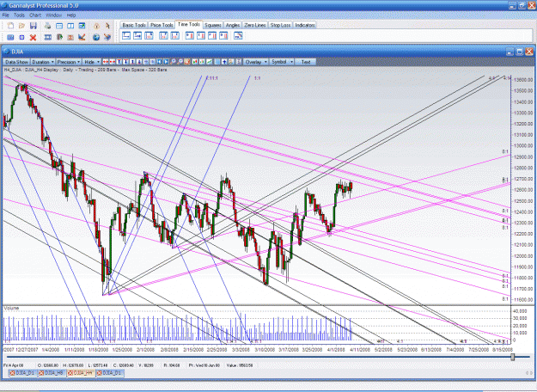Image resolution: width=537 pixels, height=392 pixels.
Task: Open the Duration dropdown
Action: tap(43, 62)
